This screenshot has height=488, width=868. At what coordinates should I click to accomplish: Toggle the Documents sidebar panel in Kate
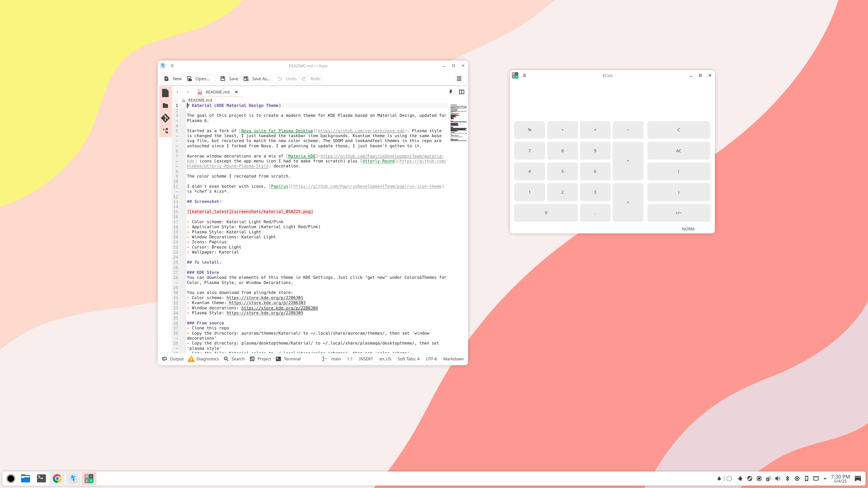(x=165, y=93)
